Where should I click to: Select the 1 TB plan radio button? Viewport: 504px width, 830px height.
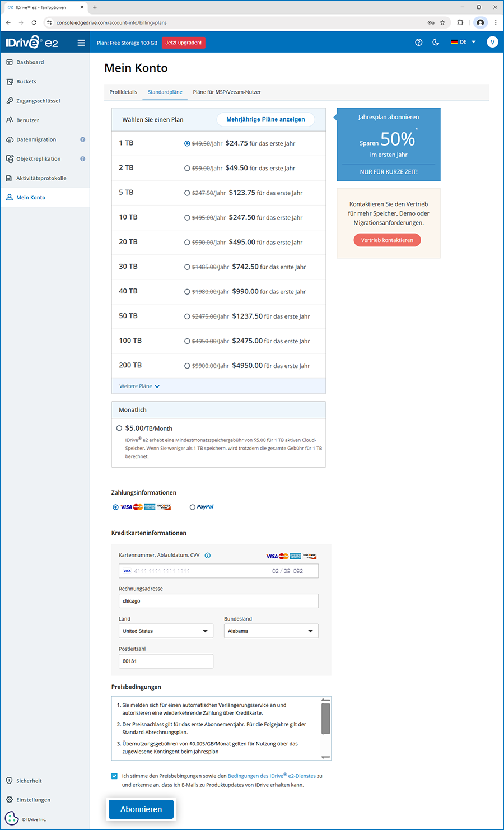(187, 143)
